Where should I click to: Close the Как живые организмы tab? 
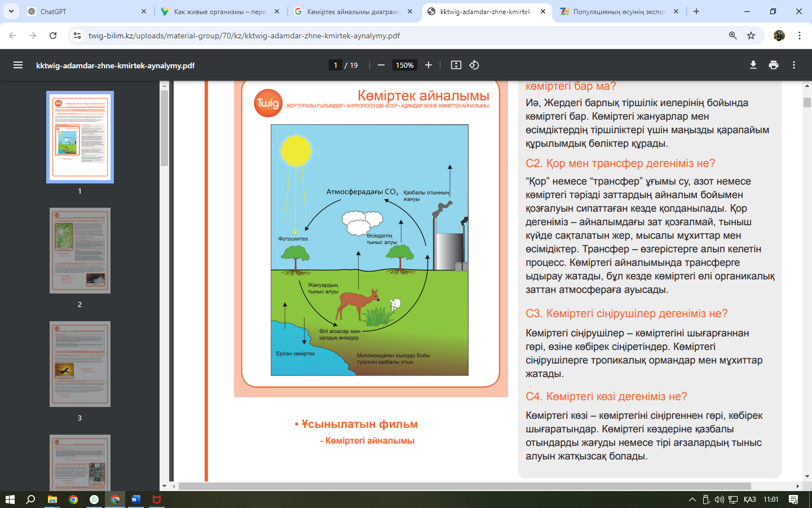click(277, 11)
